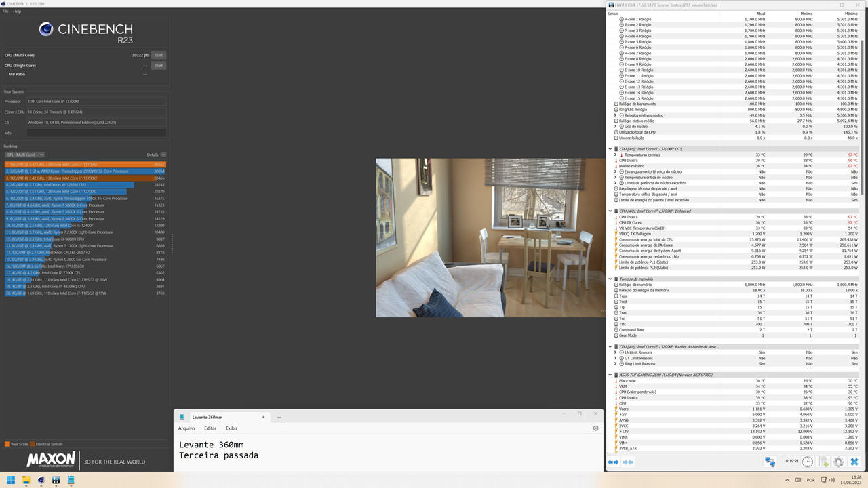The height and width of the screenshot is (488, 868).
Task: Expand sensors with the blue right-left arrows in HWiNFO
Action: tap(613, 462)
